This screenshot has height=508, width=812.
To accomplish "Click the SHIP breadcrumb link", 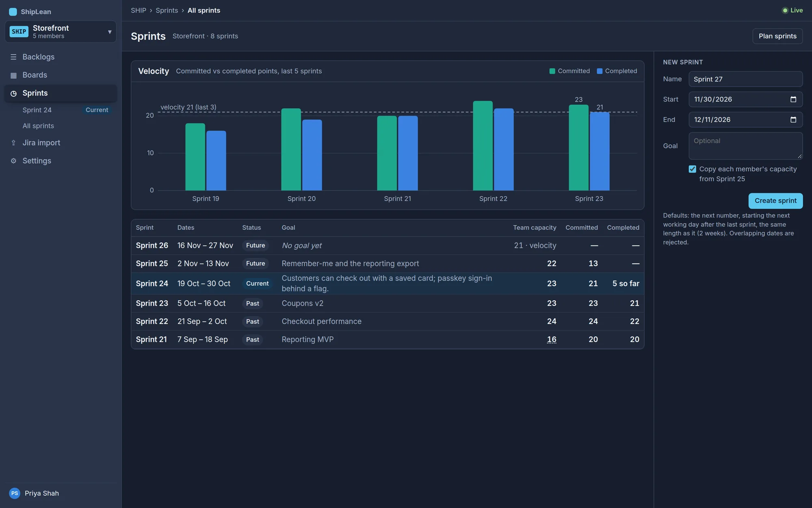I will (x=138, y=11).
